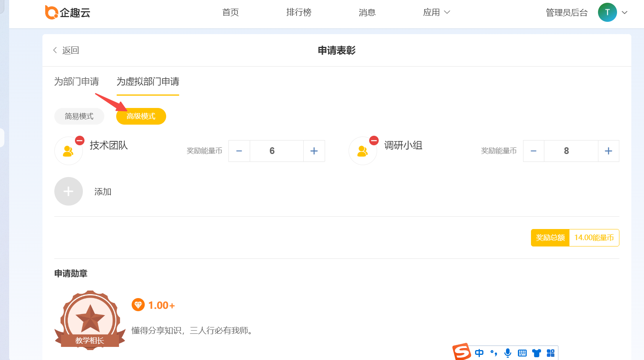Click the microphone icon in IME toolbar
The image size is (644, 360).
click(x=508, y=353)
